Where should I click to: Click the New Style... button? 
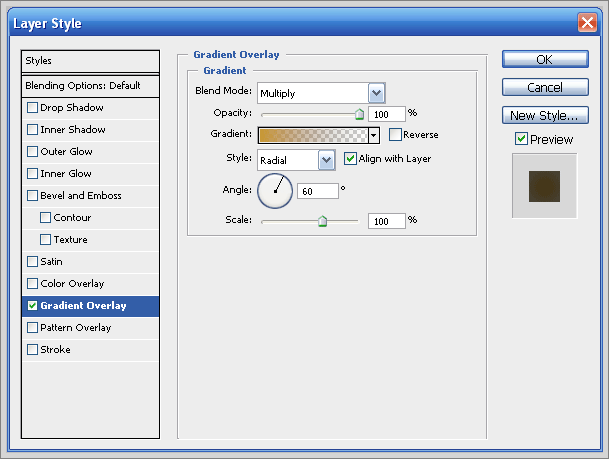coord(545,115)
